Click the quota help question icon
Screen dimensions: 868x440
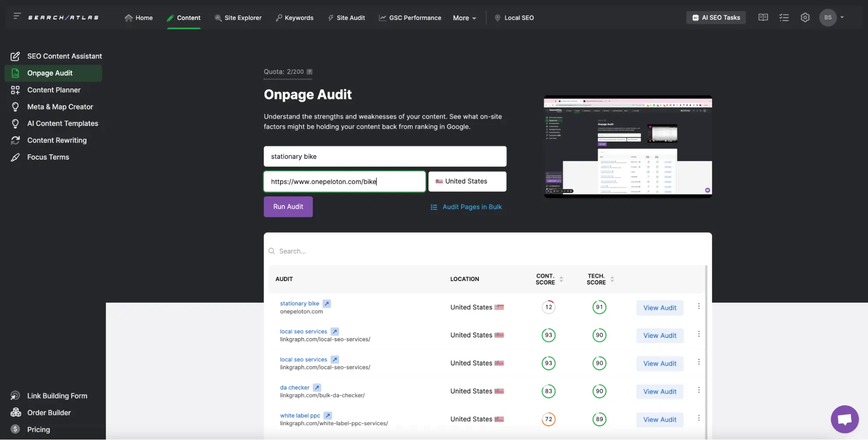coord(309,72)
